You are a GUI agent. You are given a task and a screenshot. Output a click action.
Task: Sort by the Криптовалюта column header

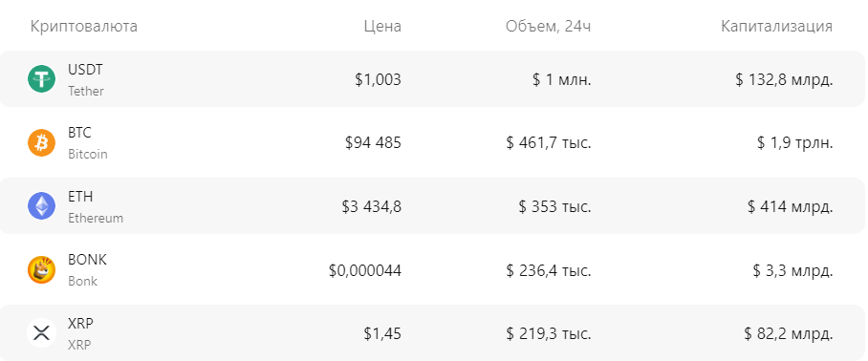(84, 27)
